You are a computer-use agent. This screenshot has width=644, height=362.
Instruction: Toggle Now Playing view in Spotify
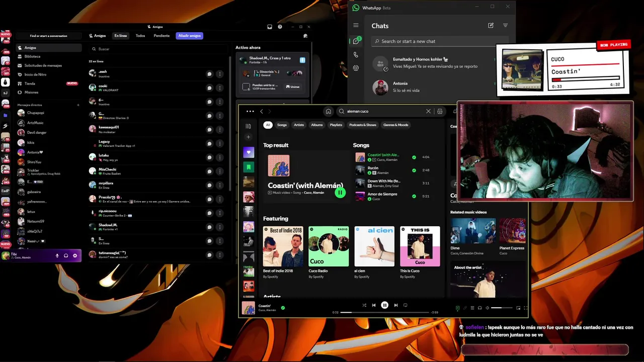[457, 308]
